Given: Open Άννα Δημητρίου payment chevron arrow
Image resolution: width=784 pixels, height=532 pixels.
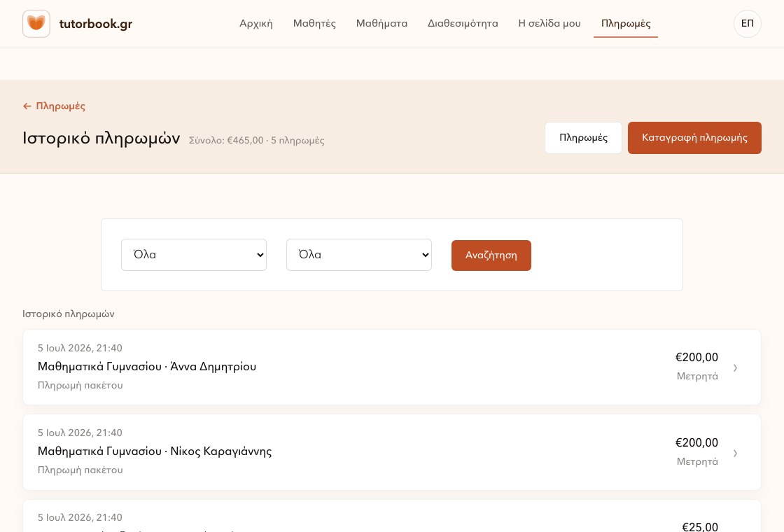Looking at the screenshot, I should (x=735, y=368).
